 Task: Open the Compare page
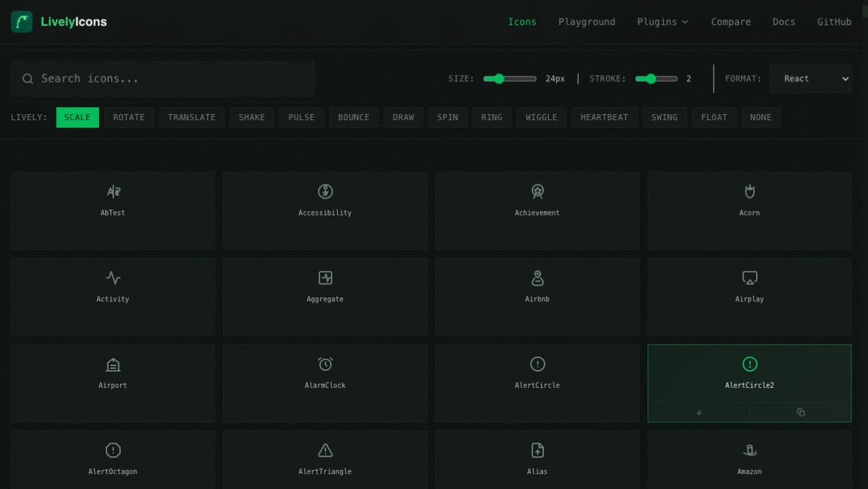pyautogui.click(x=731, y=22)
